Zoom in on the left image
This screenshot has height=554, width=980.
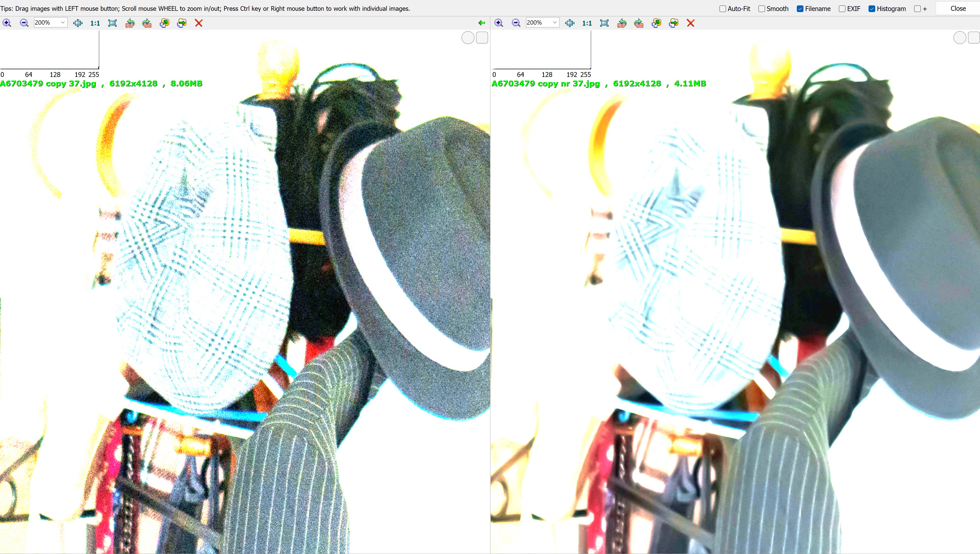pos(7,23)
